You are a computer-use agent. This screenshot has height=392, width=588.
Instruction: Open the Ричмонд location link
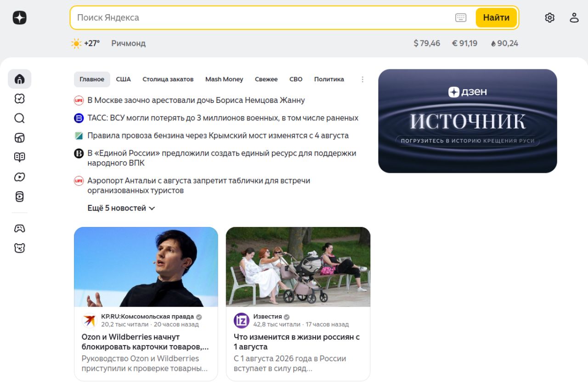tap(128, 43)
